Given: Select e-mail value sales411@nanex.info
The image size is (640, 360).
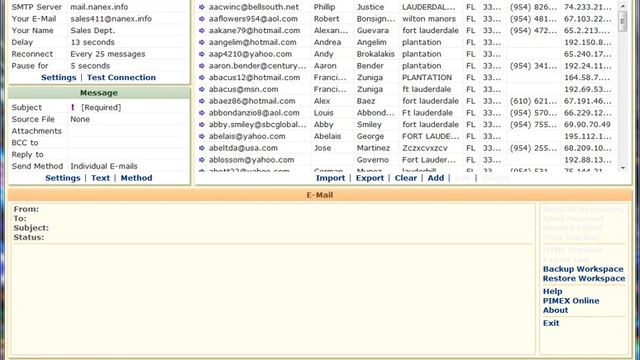Looking at the screenshot, I should coord(111,19).
